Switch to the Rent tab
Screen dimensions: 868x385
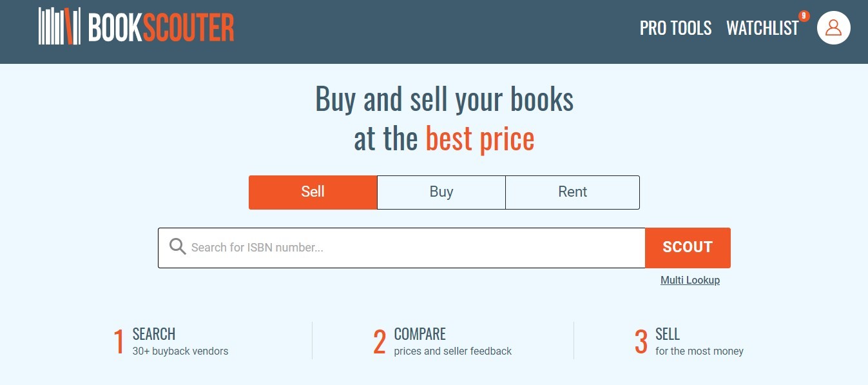[x=572, y=192]
